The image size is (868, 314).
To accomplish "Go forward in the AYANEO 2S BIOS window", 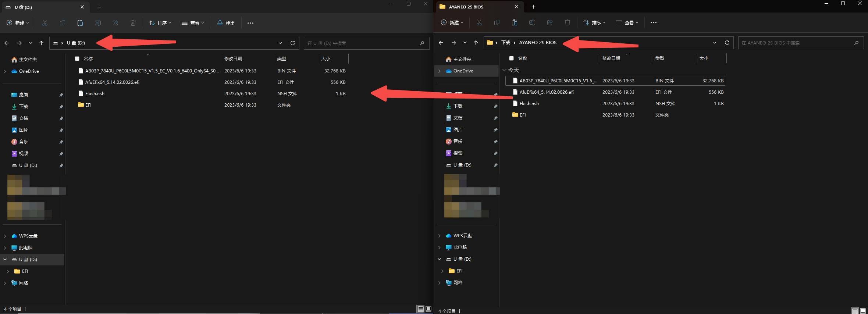I will tap(453, 43).
